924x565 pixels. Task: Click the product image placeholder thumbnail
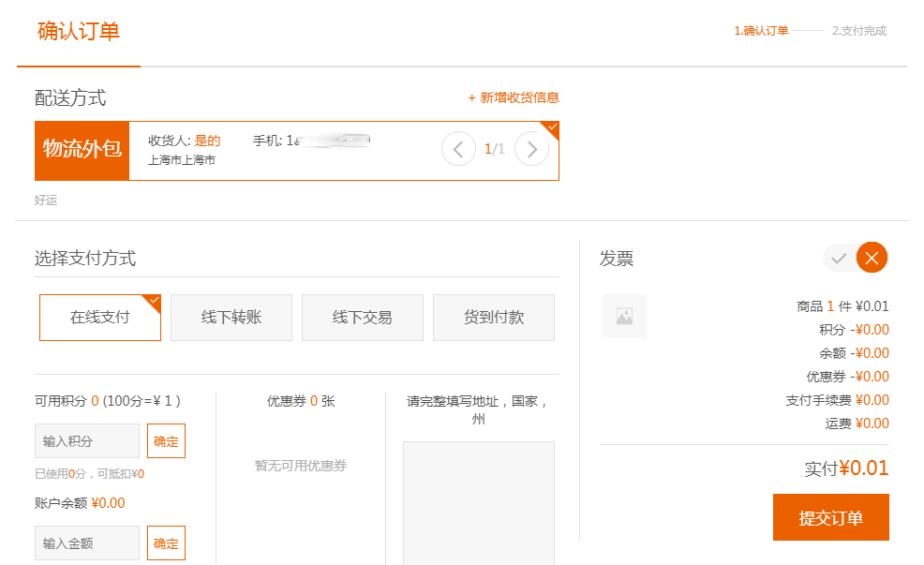point(624,316)
